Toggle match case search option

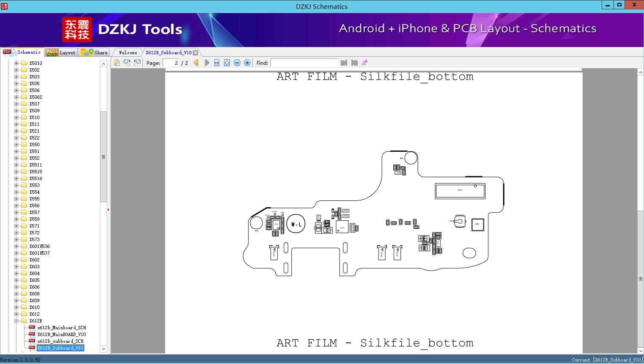click(x=365, y=63)
